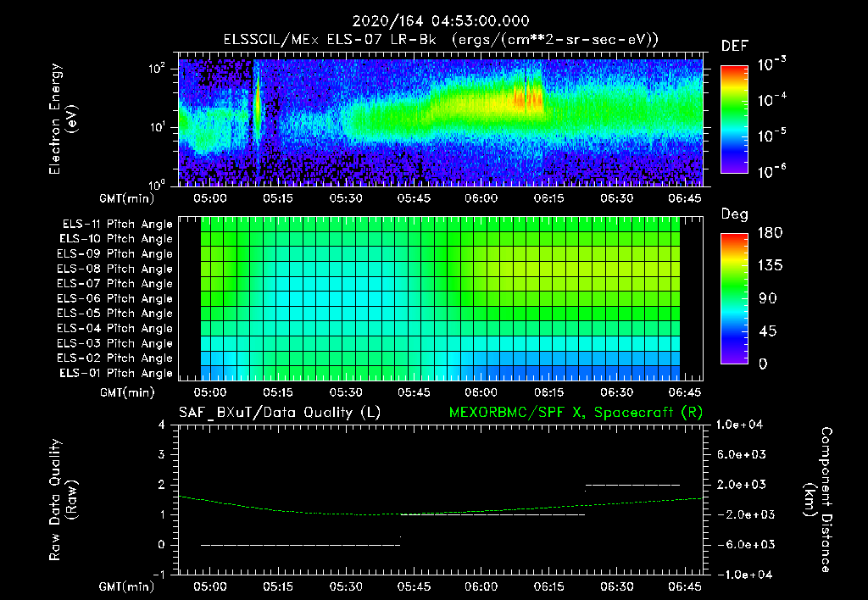Select the DEF colorbar heading
This screenshot has height=600, width=868.
(x=735, y=46)
